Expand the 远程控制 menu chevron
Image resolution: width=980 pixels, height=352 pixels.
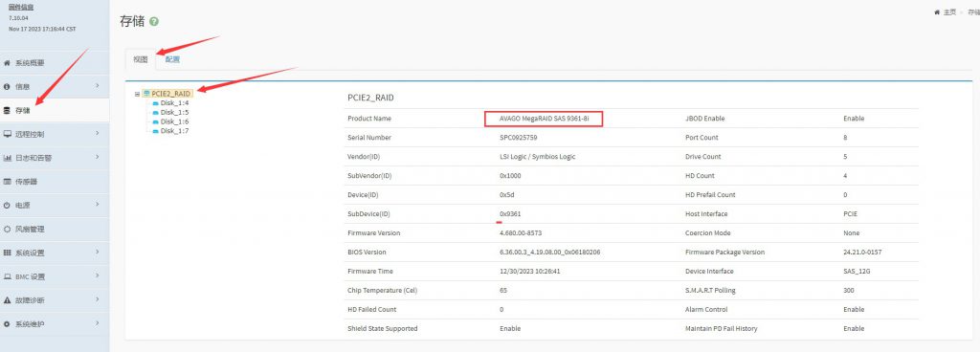point(97,133)
